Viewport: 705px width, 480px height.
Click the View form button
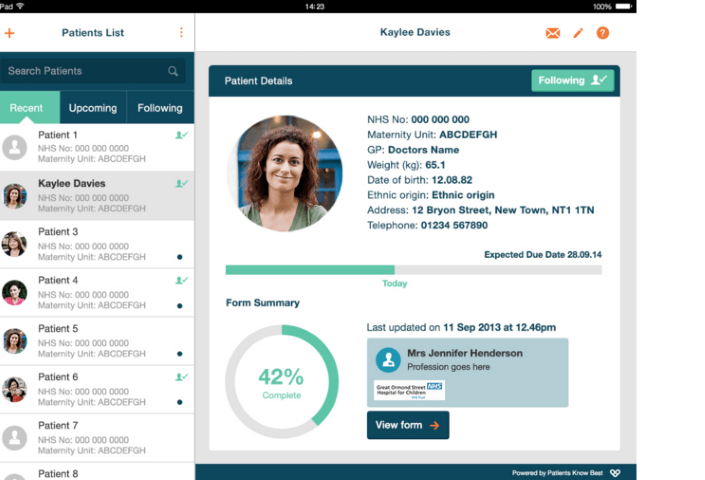tap(408, 425)
